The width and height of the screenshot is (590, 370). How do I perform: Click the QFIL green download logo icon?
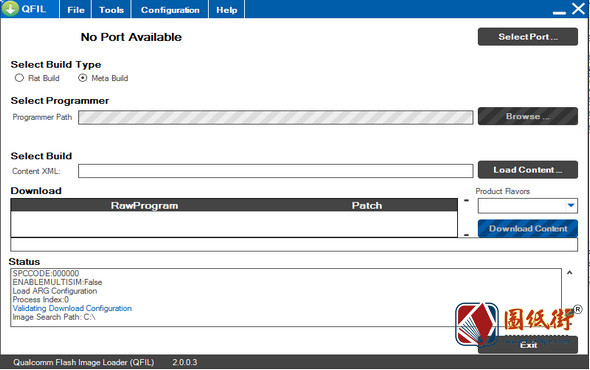coord(10,8)
